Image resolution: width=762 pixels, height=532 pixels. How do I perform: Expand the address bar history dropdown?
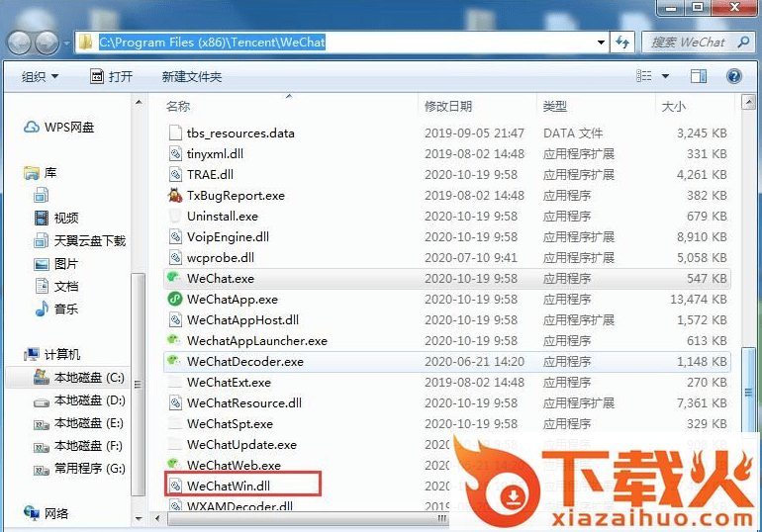(x=601, y=43)
